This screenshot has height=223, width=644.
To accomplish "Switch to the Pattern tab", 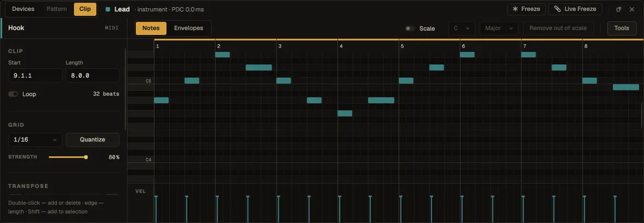I will pos(57,9).
